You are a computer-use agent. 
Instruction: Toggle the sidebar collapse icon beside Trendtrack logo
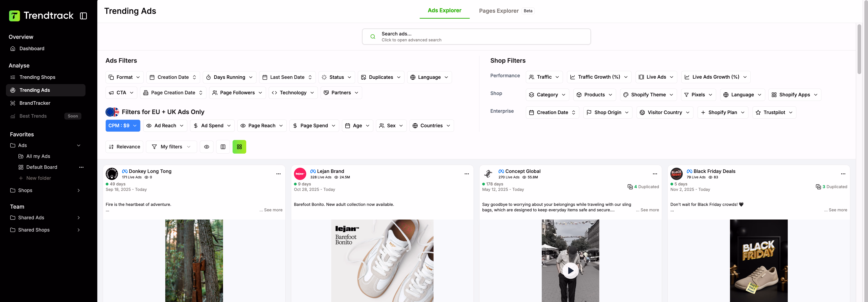(83, 15)
